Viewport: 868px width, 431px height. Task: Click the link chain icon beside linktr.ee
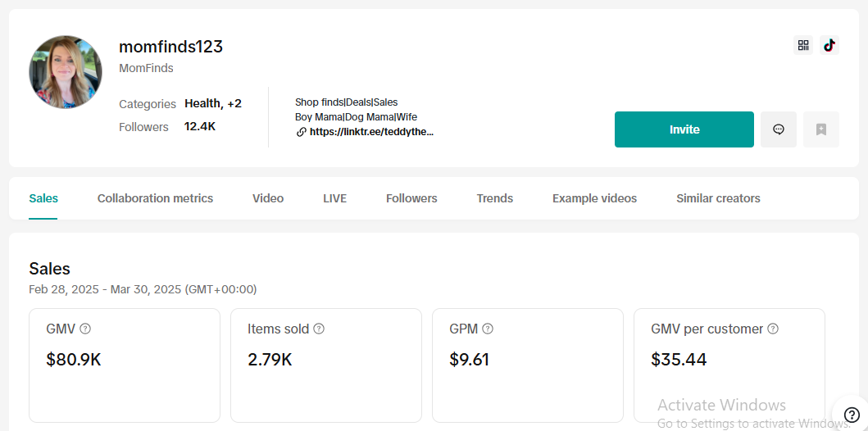pyautogui.click(x=301, y=132)
